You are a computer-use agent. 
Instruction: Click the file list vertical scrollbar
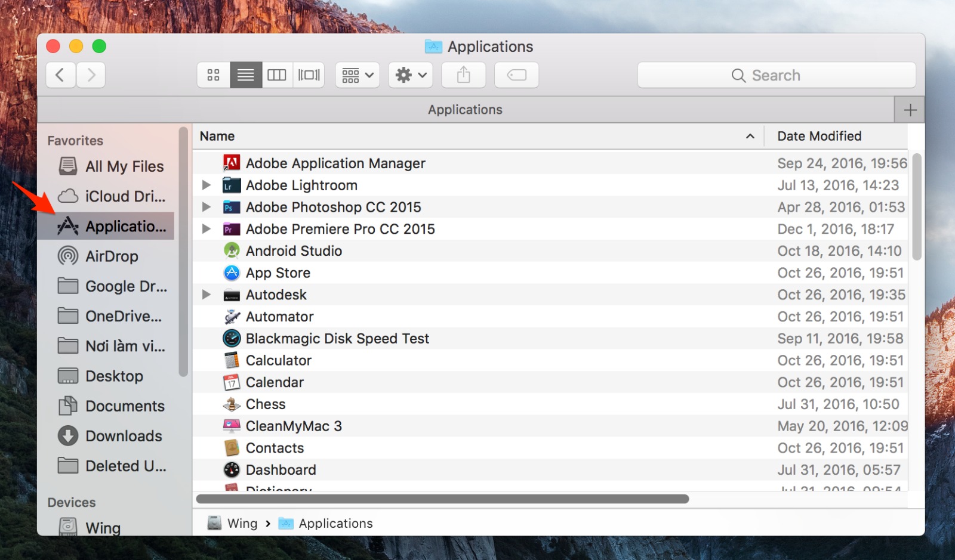917,206
